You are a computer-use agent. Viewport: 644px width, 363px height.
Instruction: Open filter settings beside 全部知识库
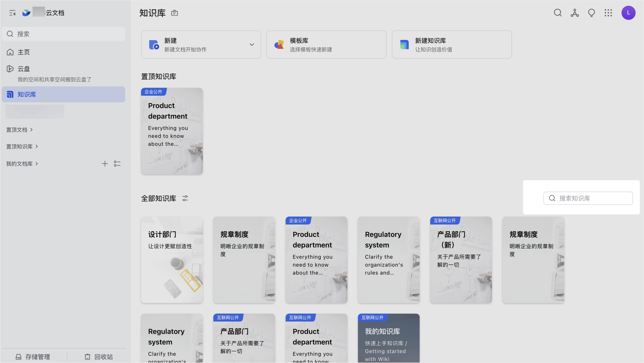(185, 198)
